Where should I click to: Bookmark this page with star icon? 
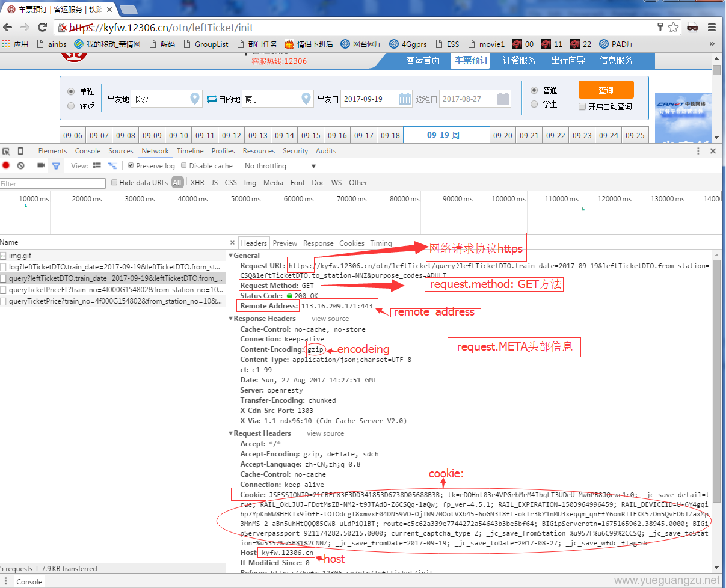coord(673,27)
